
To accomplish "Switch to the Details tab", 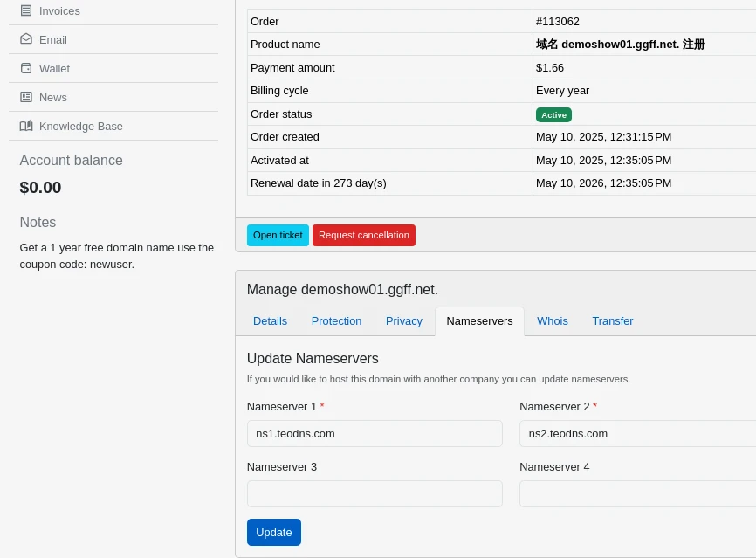I will (270, 321).
